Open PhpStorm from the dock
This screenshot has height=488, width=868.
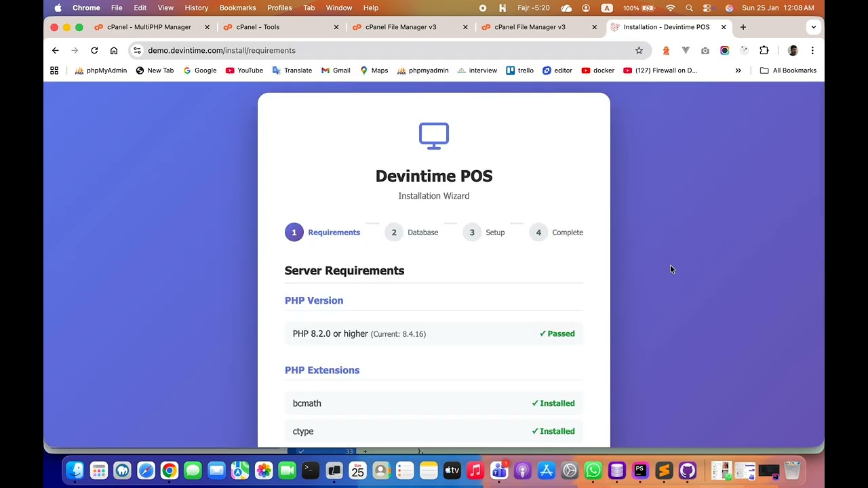pos(640,470)
